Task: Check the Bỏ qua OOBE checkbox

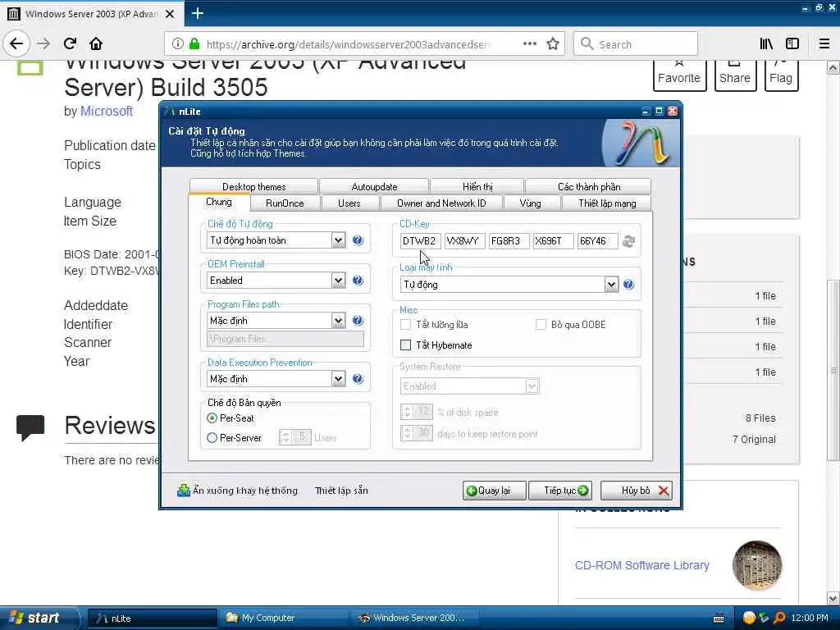Action: click(x=541, y=325)
